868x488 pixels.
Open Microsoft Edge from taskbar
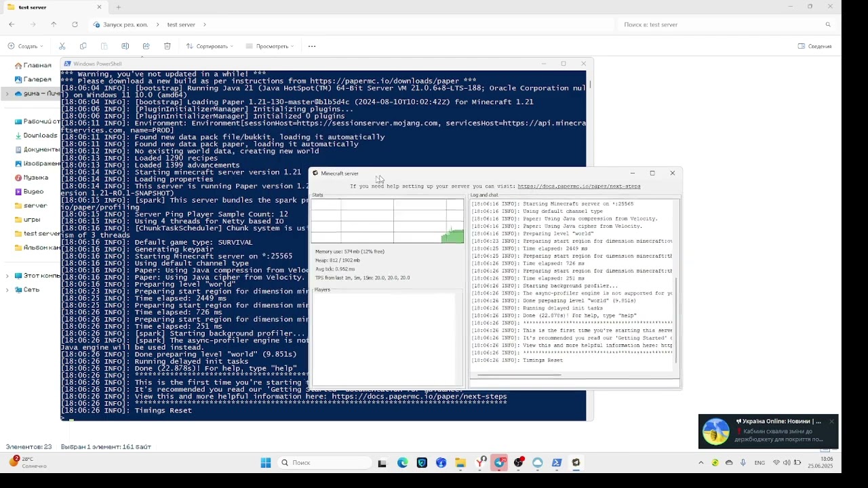click(403, 463)
